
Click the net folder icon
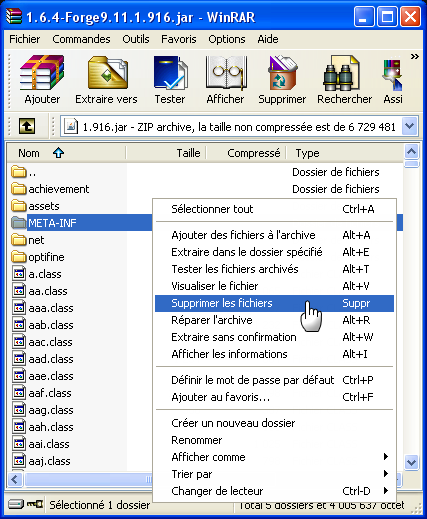[x=19, y=240]
